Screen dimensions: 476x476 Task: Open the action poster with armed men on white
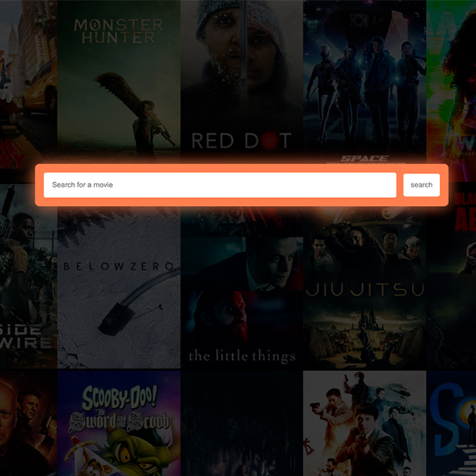click(x=365, y=423)
